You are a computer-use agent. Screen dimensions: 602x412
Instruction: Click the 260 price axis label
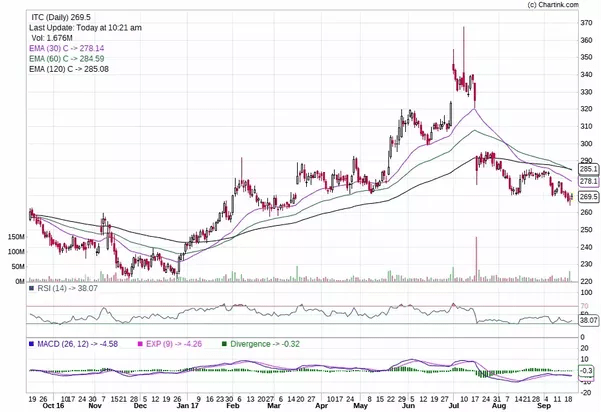coord(586,212)
